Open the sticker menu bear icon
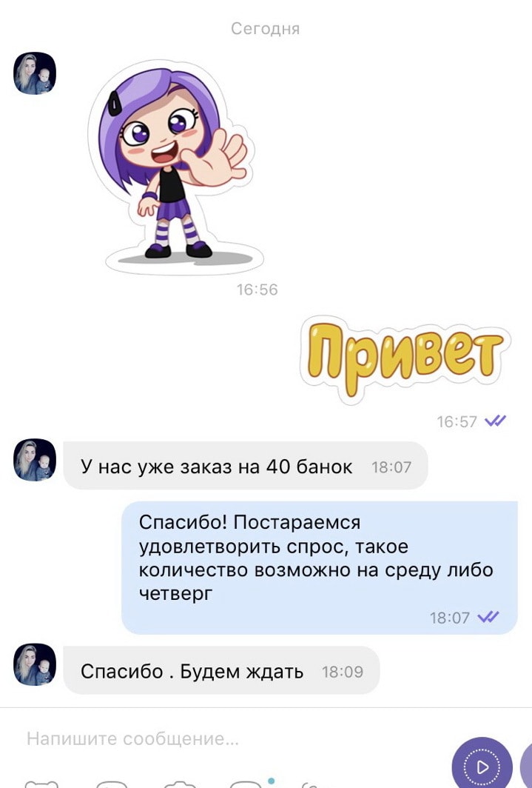The width and height of the screenshot is (532, 788). (41, 784)
